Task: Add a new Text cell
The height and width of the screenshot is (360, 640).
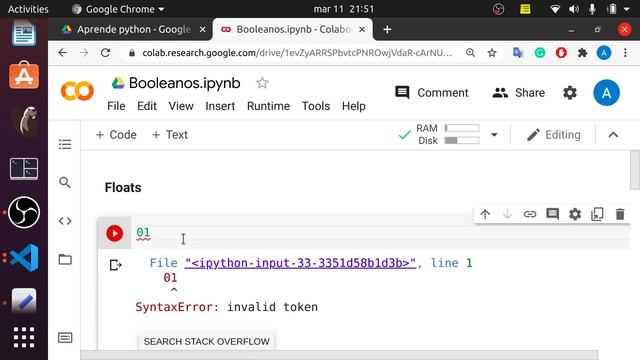Action: 169,135
